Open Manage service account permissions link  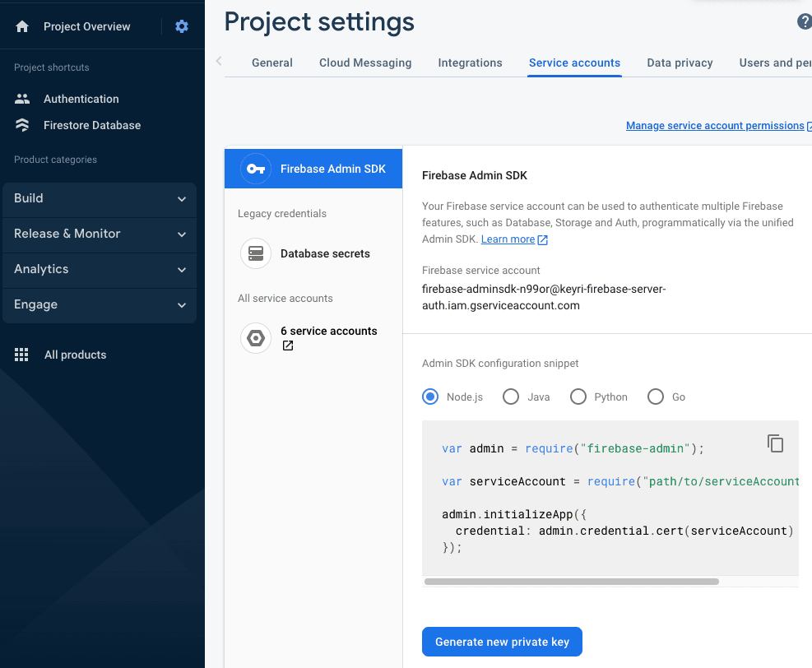715,126
